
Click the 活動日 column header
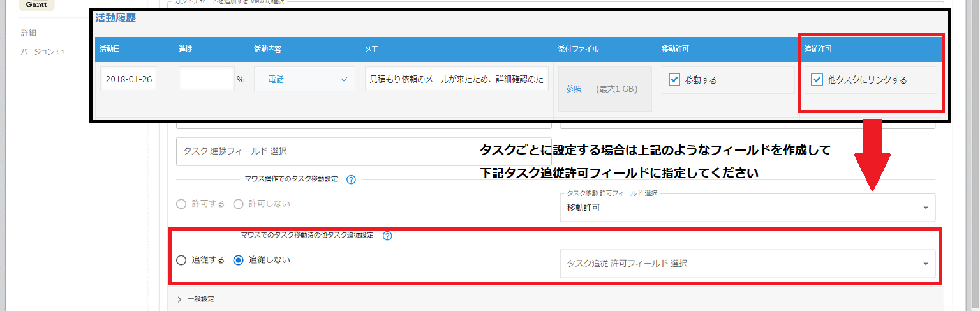coord(110,49)
